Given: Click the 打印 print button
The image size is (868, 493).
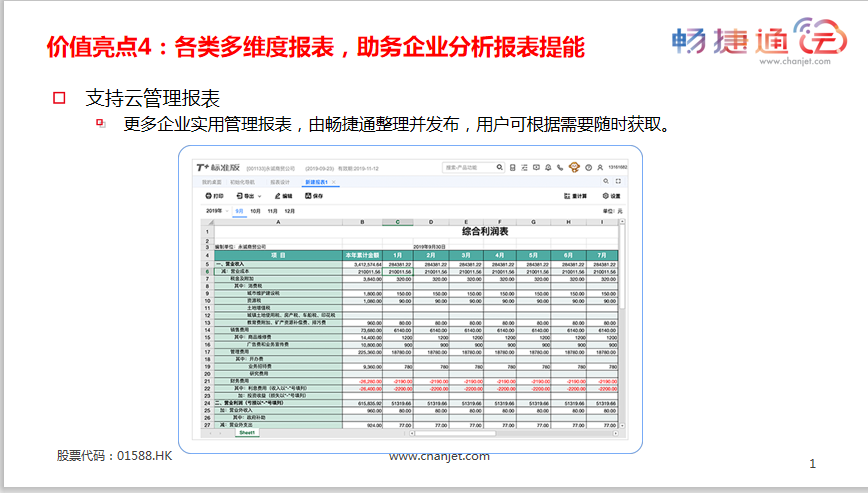Looking at the screenshot, I should pyautogui.click(x=214, y=196).
